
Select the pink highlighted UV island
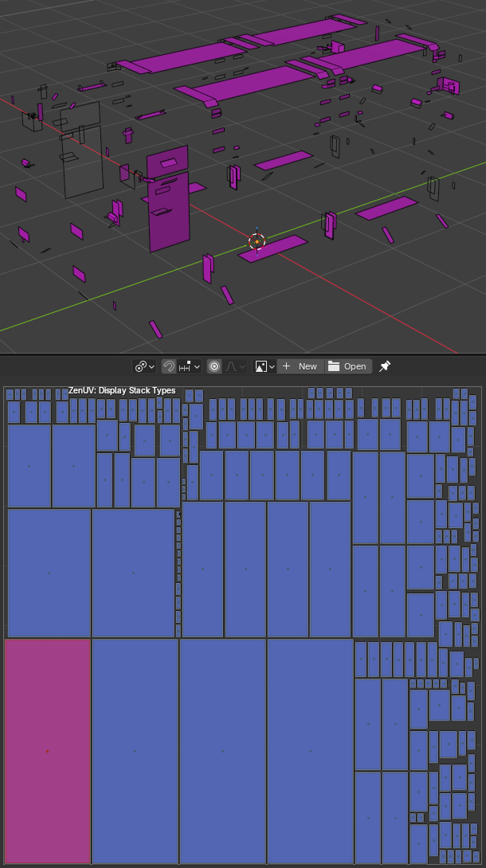click(48, 751)
